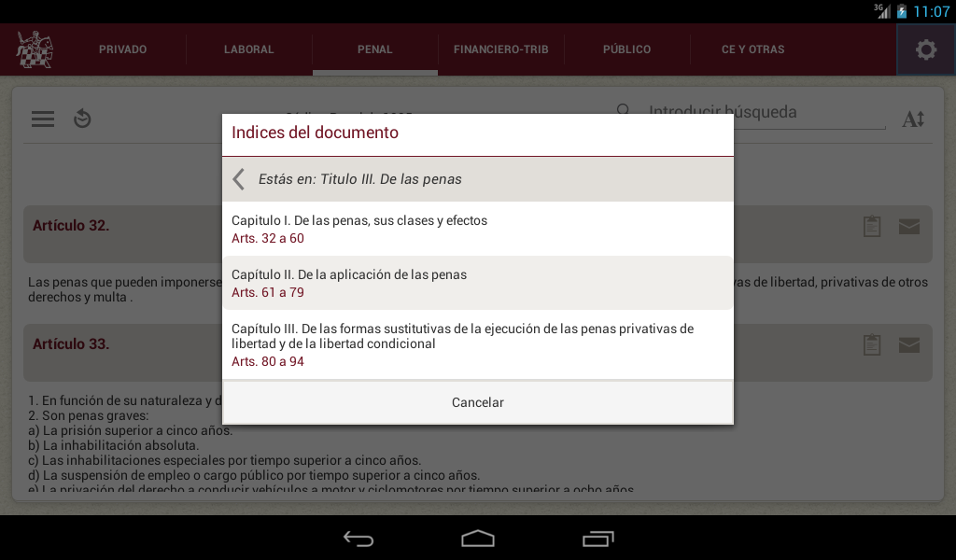Tap the chess knight app logo
956x560 pixels.
(x=35, y=49)
